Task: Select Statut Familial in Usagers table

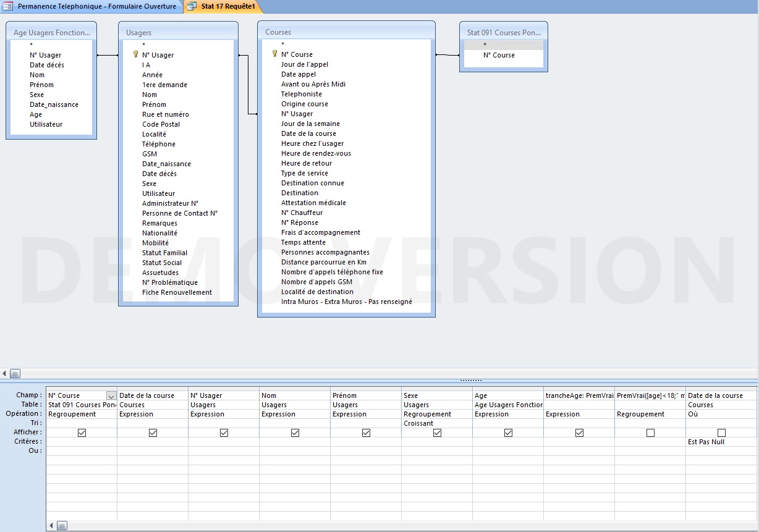Action: [165, 253]
